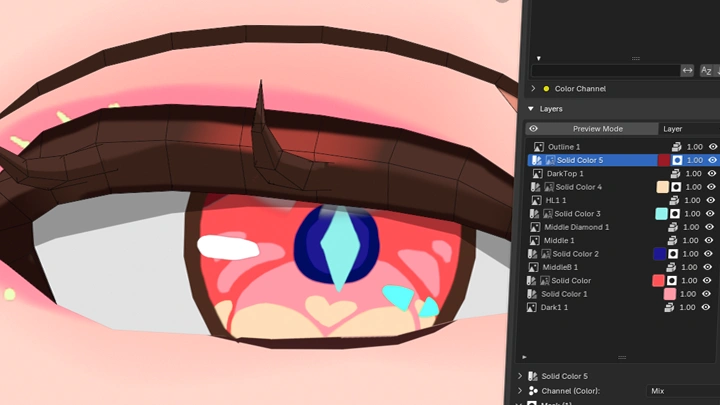Click the stacked-layers icon on HL1 1 row
The width and height of the screenshot is (720, 405).
(x=674, y=200)
